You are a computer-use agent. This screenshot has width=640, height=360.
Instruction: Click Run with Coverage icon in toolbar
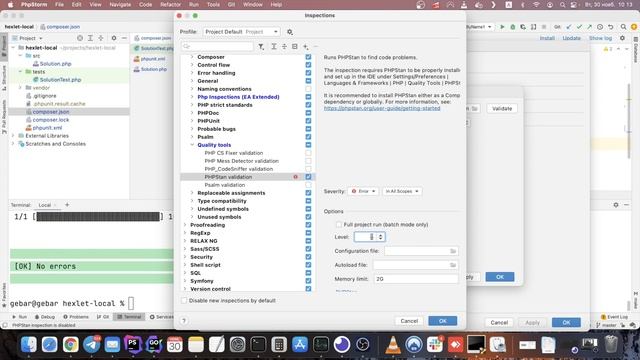(x=523, y=27)
